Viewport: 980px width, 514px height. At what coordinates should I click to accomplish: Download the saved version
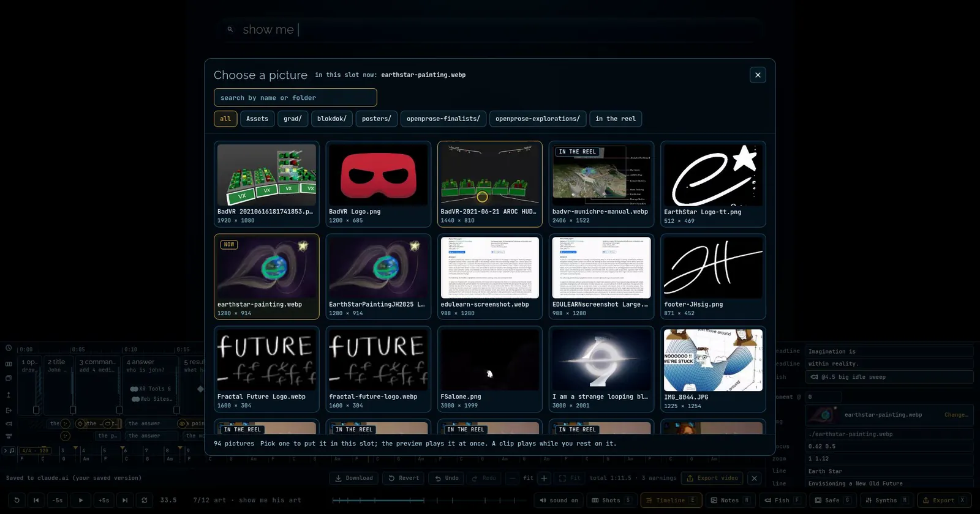353,478
